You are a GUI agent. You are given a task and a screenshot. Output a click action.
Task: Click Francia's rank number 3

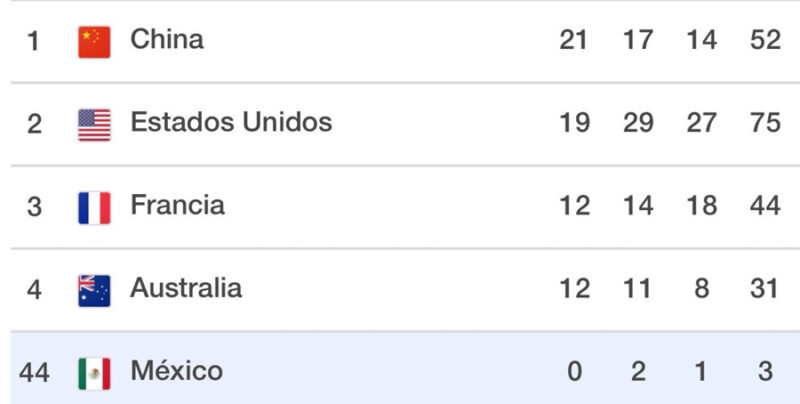[34, 207]
